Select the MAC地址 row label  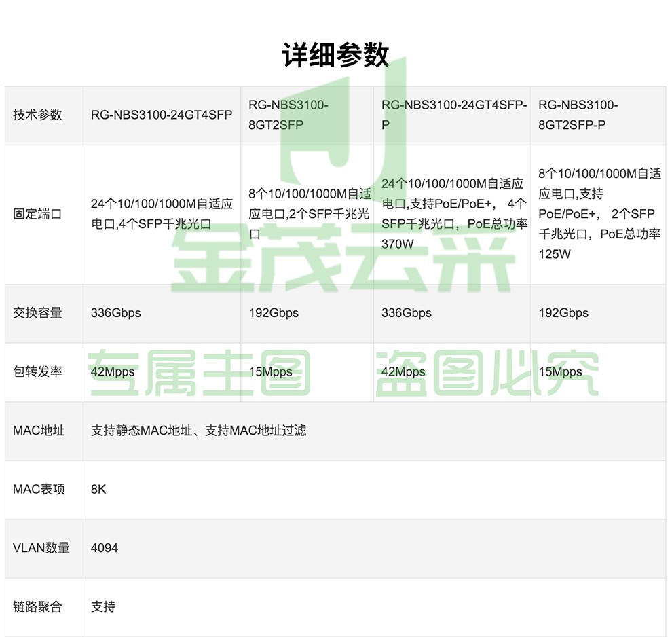point(39,431)
